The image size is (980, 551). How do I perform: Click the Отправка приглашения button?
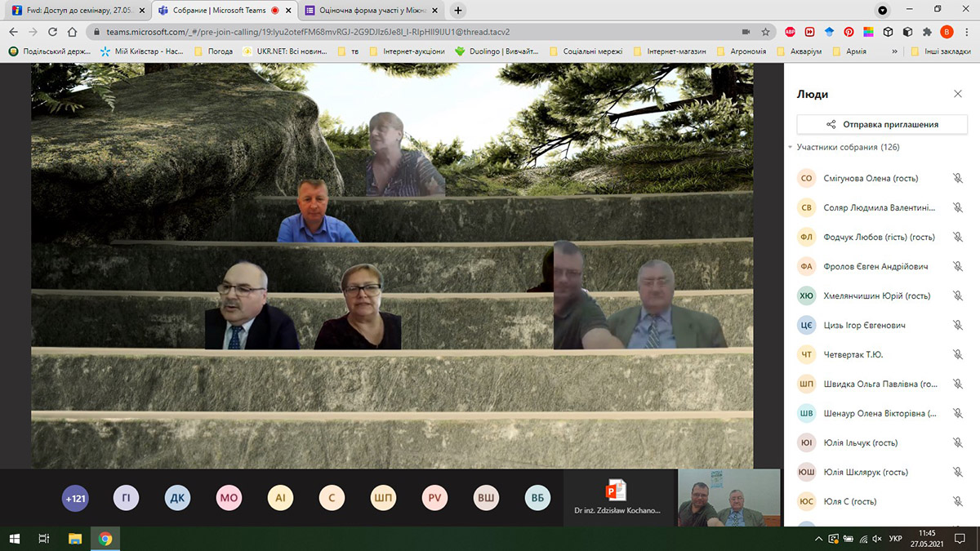pos(882,124)
